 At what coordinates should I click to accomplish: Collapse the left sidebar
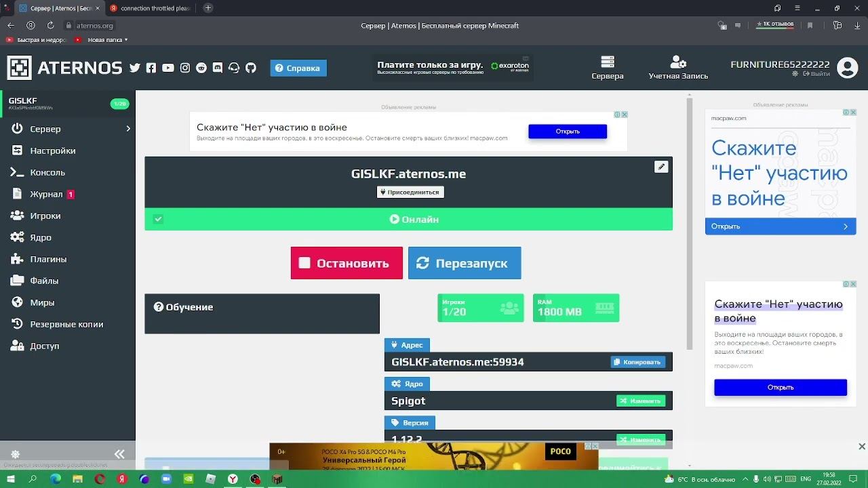coord(119,454)
